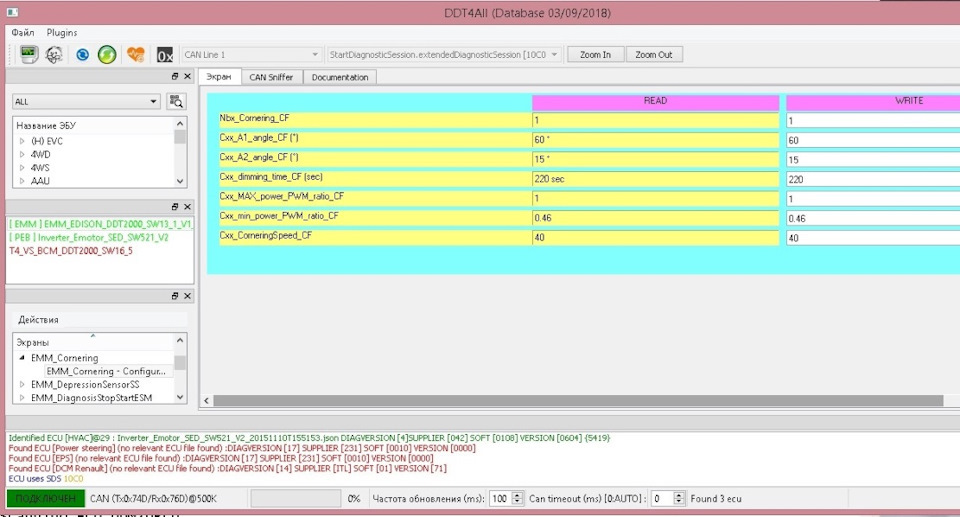Click 'Found 3 ecu' status text

pyautogui.click(x=716, y=499)
